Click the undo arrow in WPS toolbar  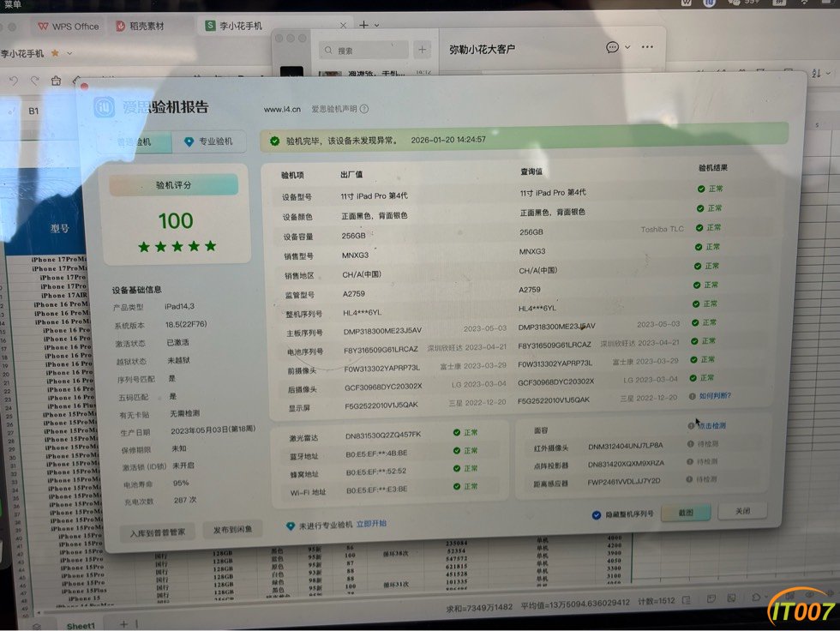pyautogui.click(x=14, y=81)
